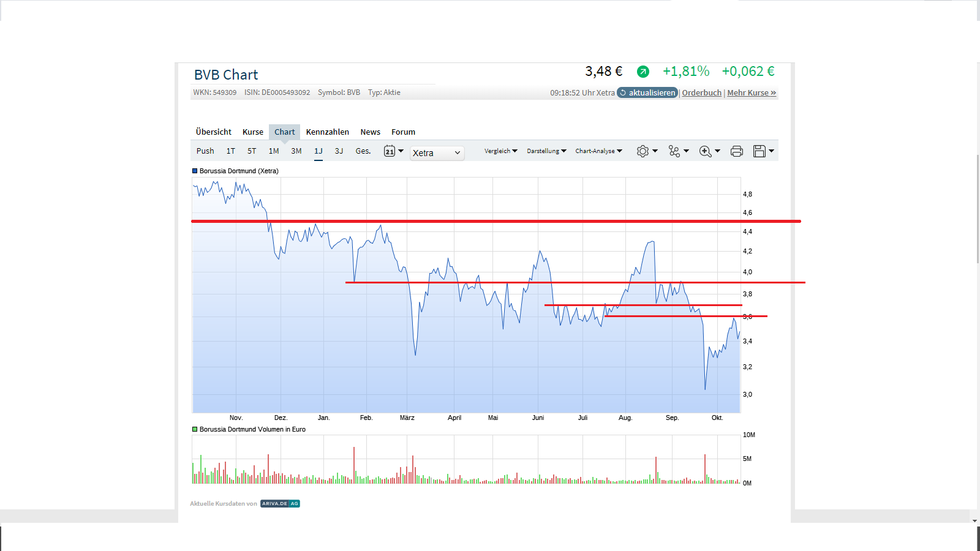Image resolution: width=980 pixels, height=551 pixels.
Task: Print the chart with the printer icon
Action: [x=737, y=151]
